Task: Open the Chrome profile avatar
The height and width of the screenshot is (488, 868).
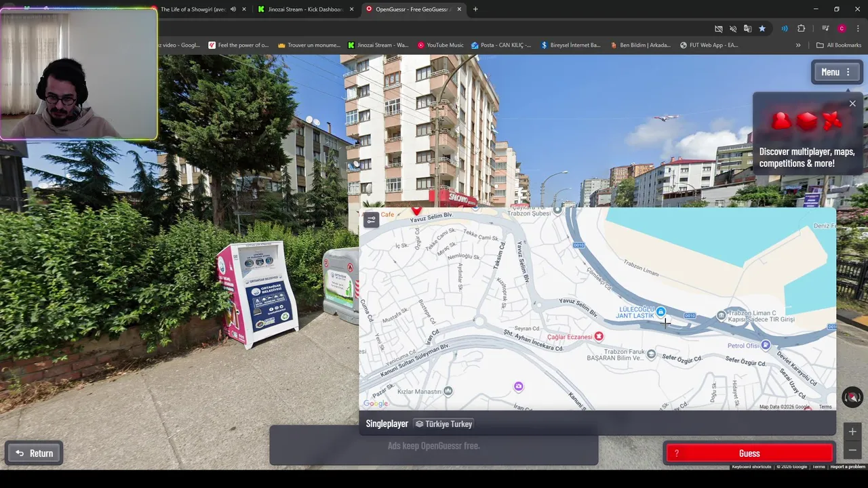Action: [x=842, y=28]
